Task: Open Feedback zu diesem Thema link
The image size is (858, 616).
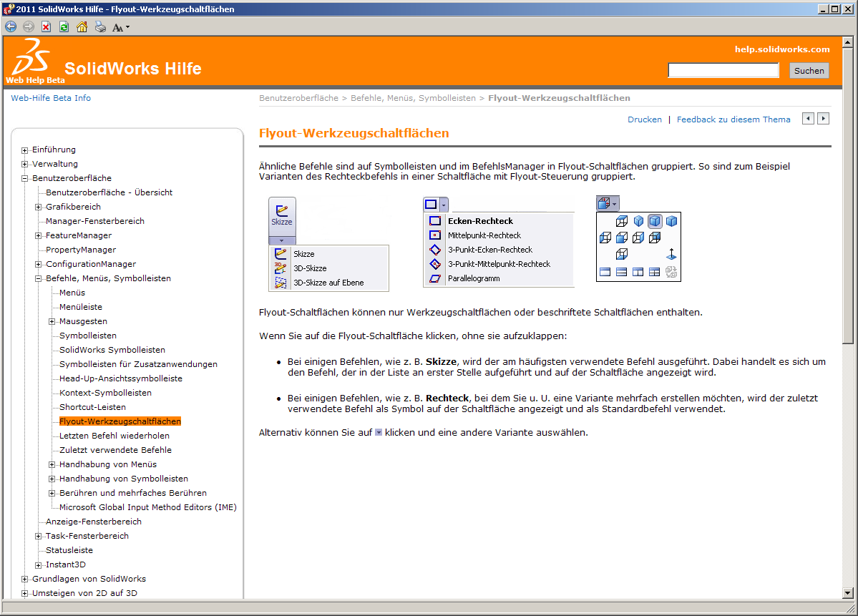Action: (733, 119)
